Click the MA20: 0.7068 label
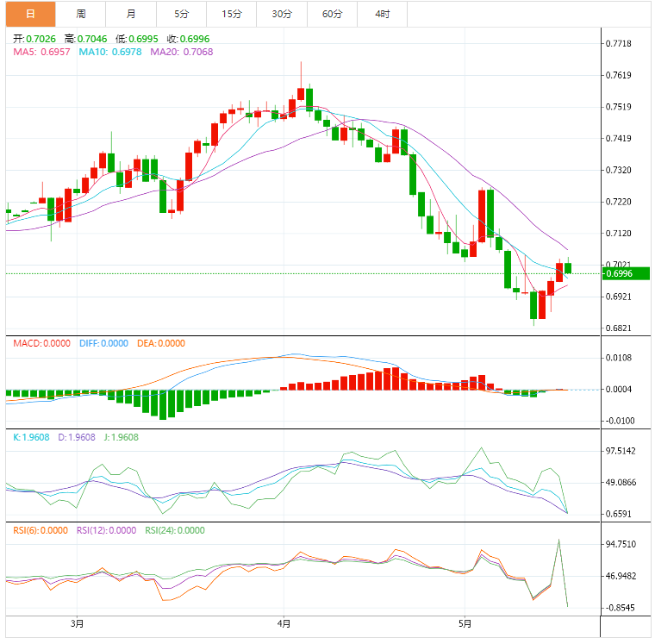 point(182,52)
